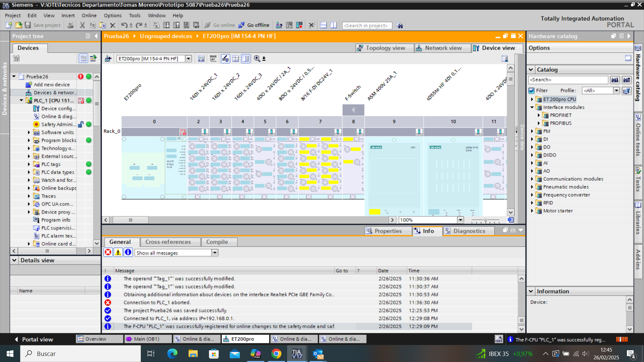644x362 pixels.
Task: Open the Online menu
Action: (x=89, y=15)
